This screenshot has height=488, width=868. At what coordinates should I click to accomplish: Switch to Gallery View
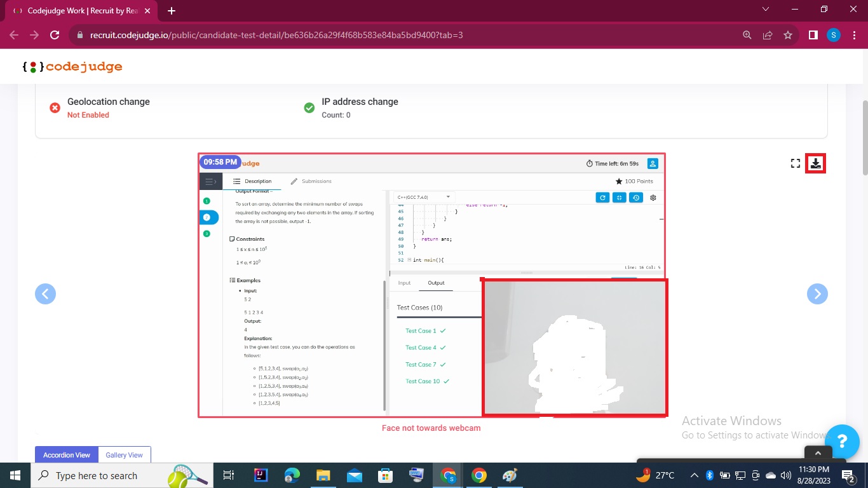pos(124,454)
